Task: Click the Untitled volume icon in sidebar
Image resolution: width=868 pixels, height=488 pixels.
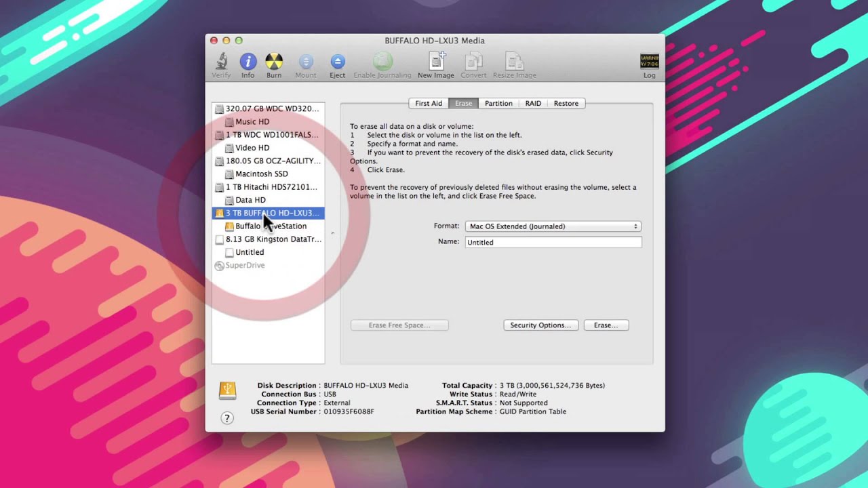Action: point(229,252)
